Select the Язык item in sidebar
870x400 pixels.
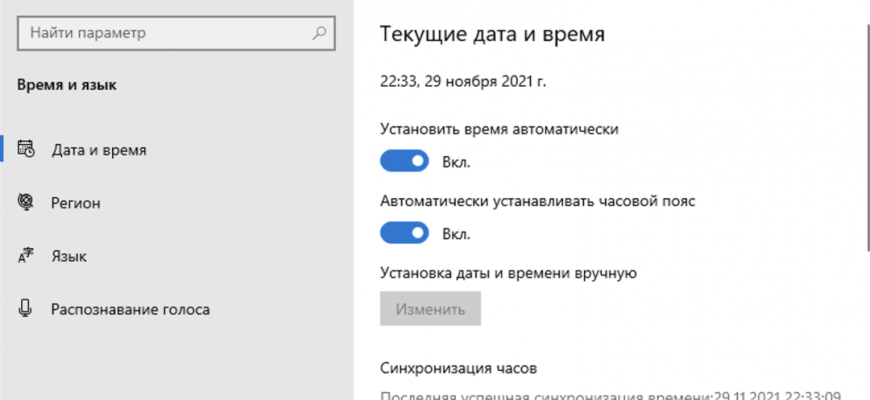(x=69, y=257)
